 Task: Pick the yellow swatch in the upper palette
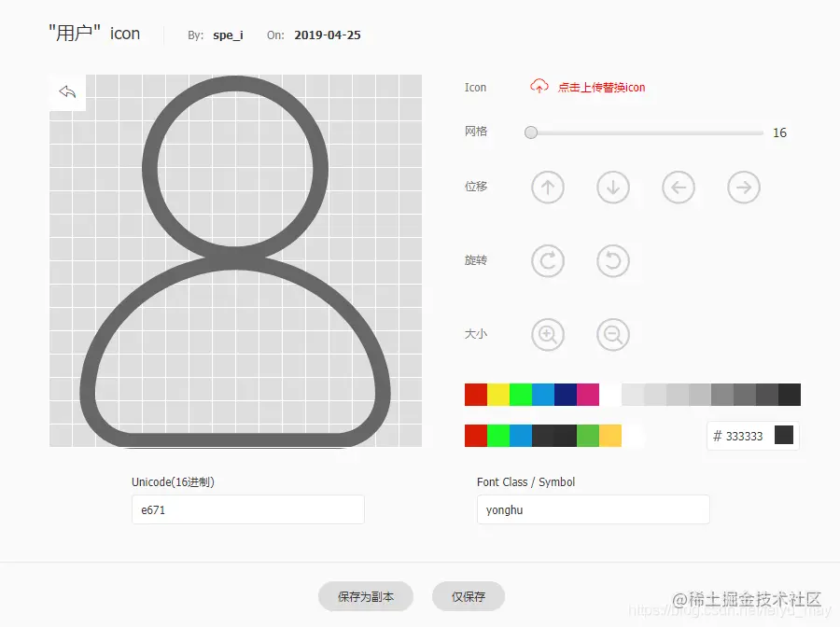[x=498, y=395]
